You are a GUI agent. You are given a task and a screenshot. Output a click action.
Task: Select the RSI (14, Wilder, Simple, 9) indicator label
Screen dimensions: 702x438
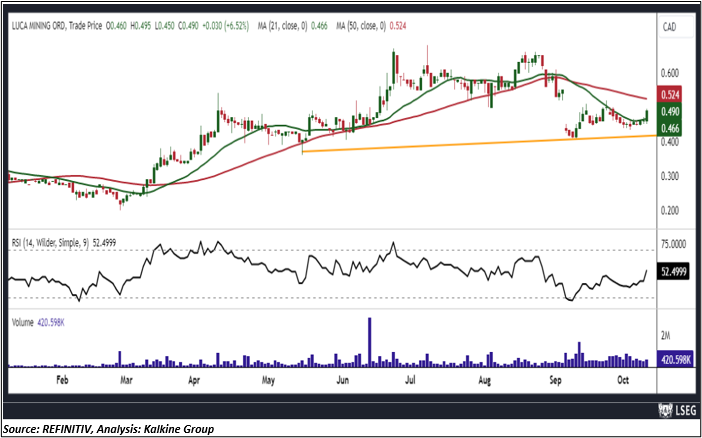coord(64,243)
